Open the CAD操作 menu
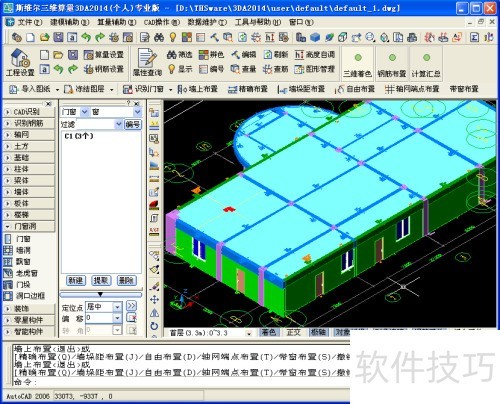The height and width of the screenshot is (404, 500). point(162,22)
